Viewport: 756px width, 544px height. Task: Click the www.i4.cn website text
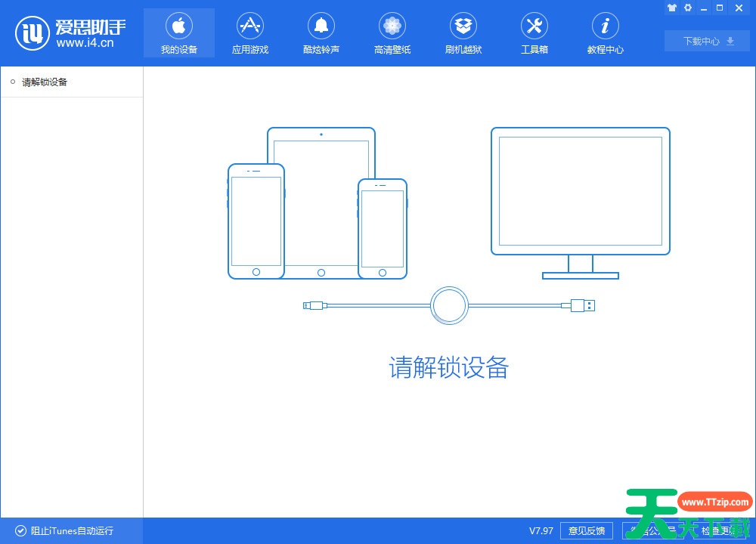(85, 43)
